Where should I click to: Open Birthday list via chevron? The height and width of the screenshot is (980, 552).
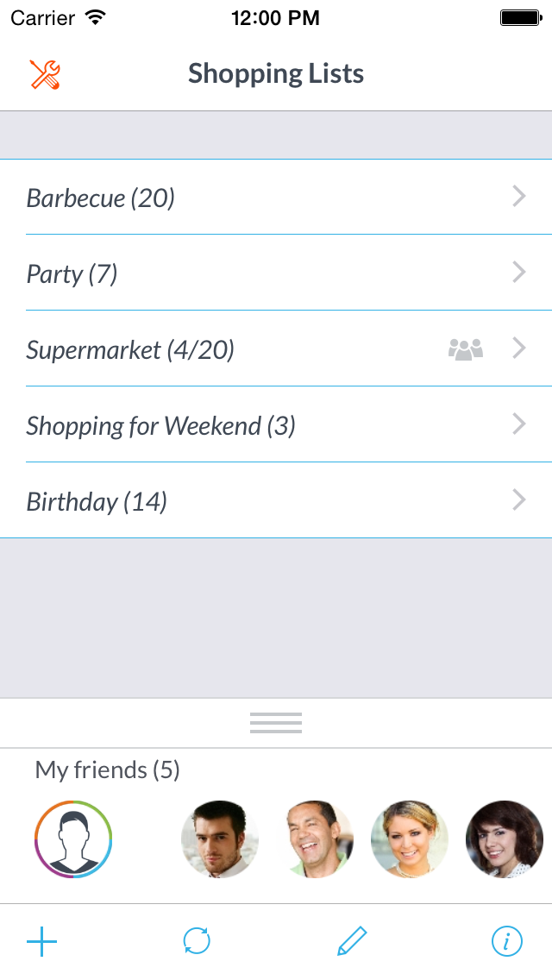(x=519, y=500)
